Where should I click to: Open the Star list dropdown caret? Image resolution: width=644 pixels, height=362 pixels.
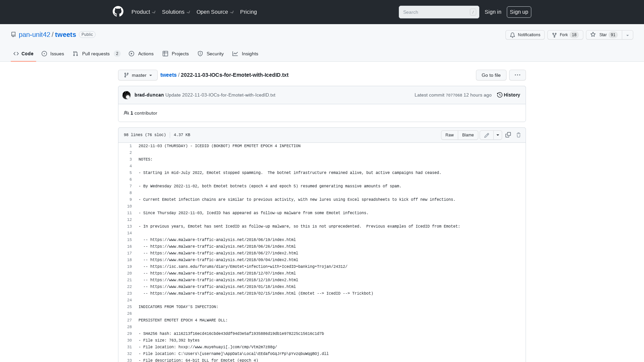click(x=627, y=35)
